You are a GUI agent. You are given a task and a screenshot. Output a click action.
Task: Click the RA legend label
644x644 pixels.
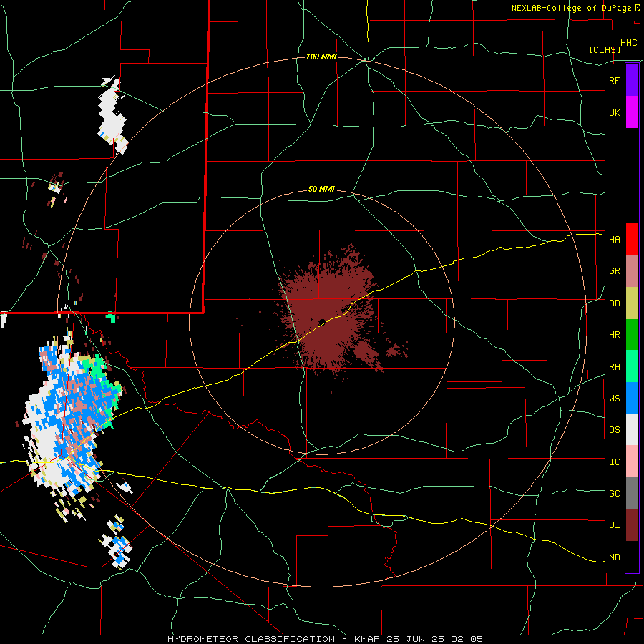pyautogui.click(x=614, y=367)
